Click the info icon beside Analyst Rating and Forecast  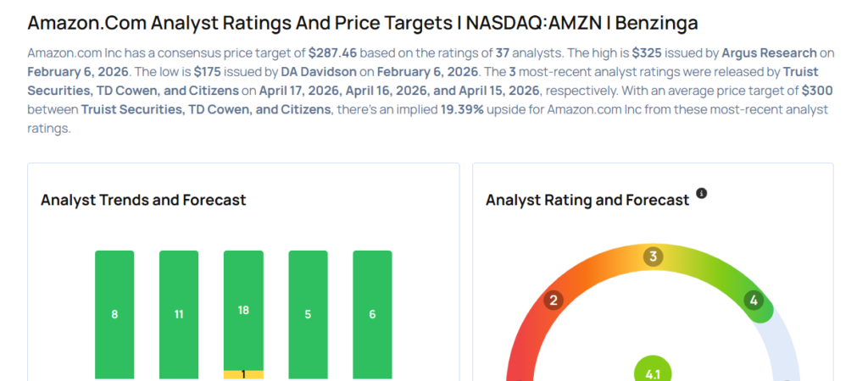(701, 194)
